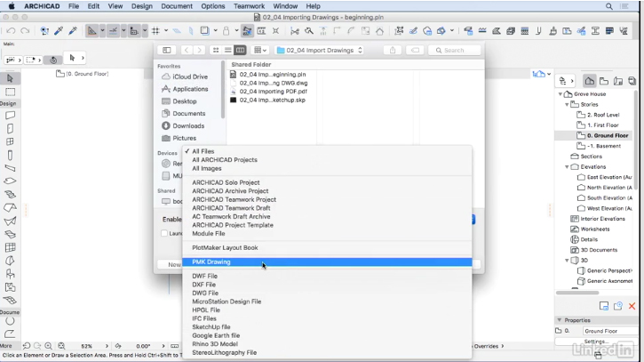Collapse the Grove House tree root
Screen dimensions: 644x362
(561, 93)
